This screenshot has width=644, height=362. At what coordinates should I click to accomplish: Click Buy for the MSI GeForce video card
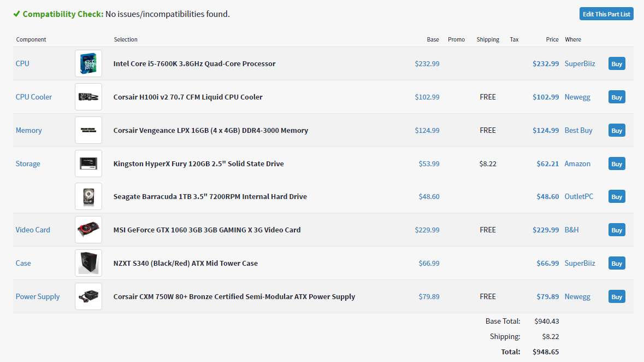tap(617, 230)
